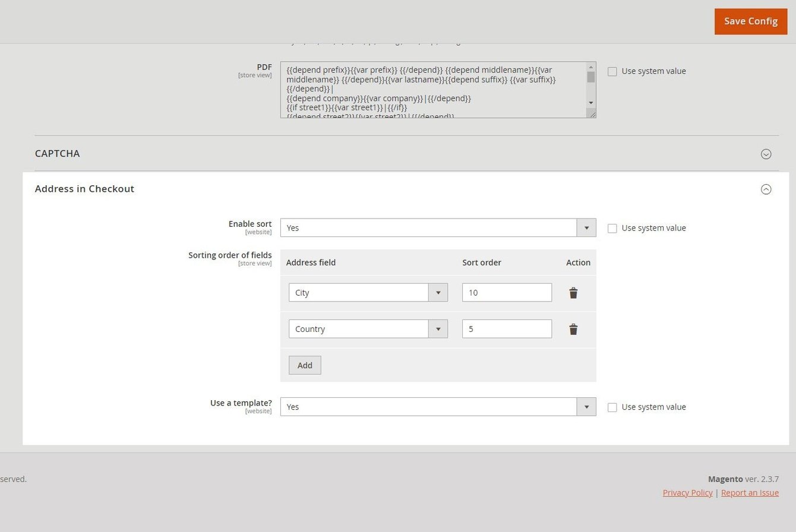Viewport: 796px width, 532px height.
Task: Open the Report an Issue link
Action: [x=750, y=492]
